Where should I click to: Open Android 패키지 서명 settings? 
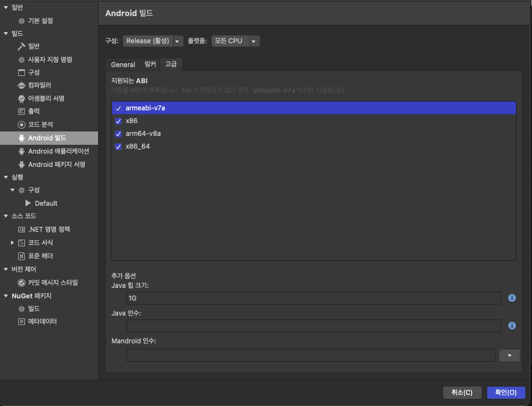57,165
